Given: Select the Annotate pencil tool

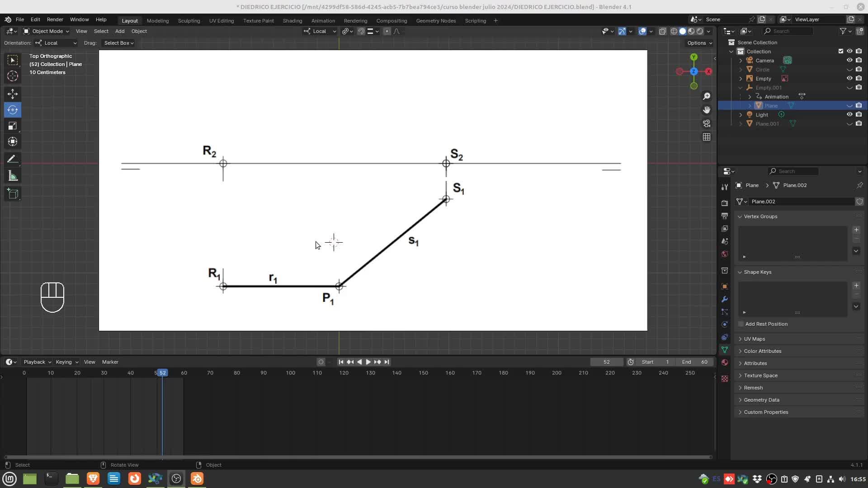Looking at the screenshot, I should [x=13, y=159].
